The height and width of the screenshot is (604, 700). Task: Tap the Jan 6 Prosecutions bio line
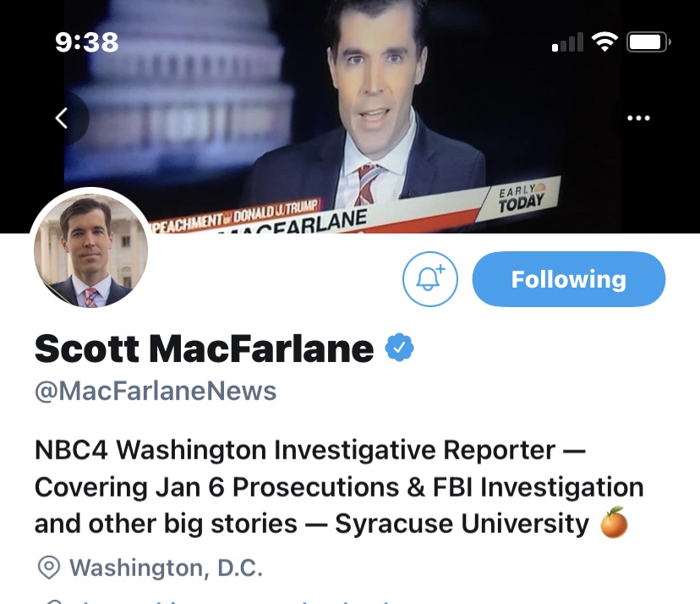pyautogui.click(x=338, y=487)
